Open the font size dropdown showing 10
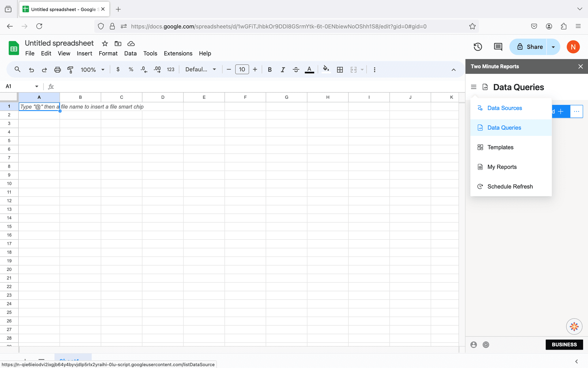This screenshot has height=368, width=588. click(242, 70)
